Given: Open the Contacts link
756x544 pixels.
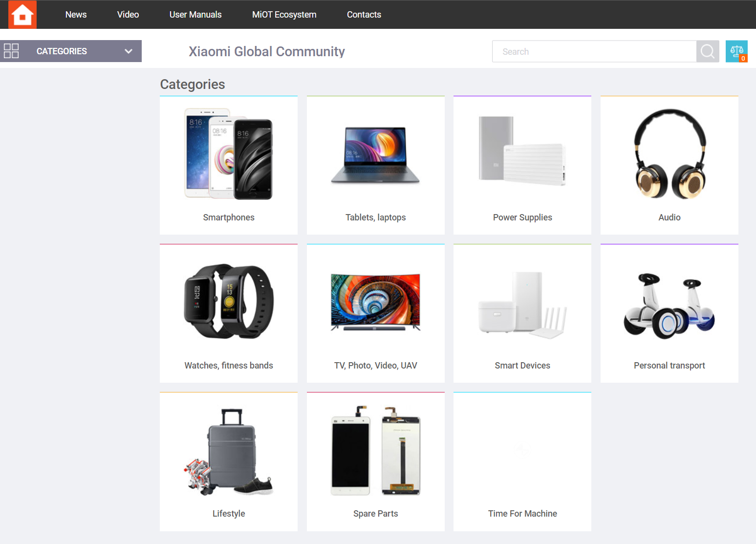Looking at the screenshot, I should click(364, 15).
